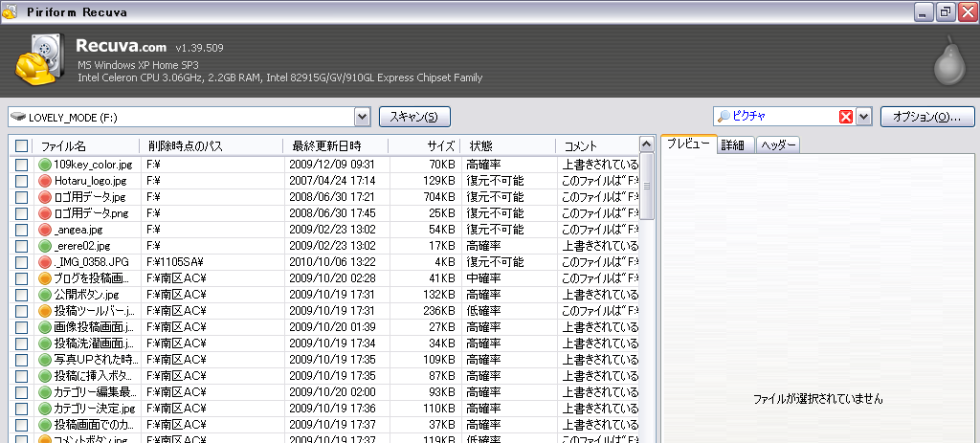Clear the ピクチャ filter with red X
The image size is (980, 443).
click(846, 116)
